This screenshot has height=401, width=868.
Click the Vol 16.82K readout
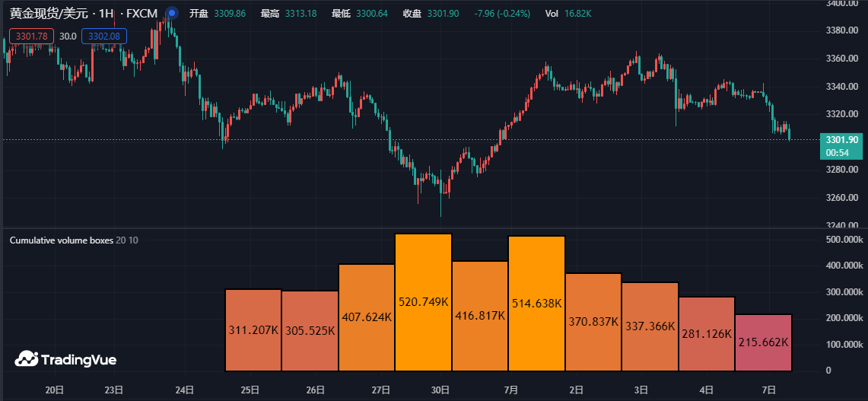566,14
